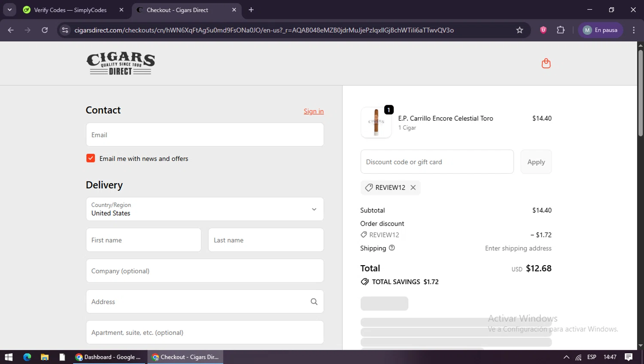
Task: Focus the Email input field
Action: pyautogui.click(x=205, y=135)
